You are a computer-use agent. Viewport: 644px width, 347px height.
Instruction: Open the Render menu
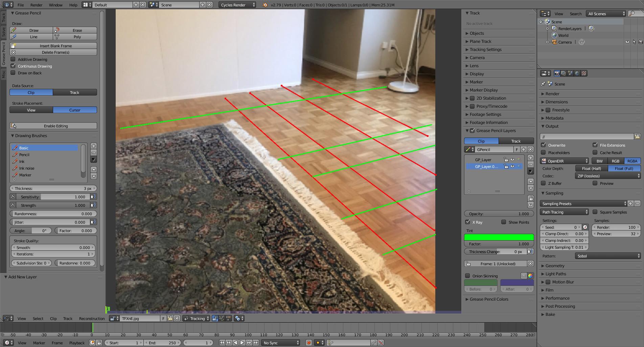36,5
